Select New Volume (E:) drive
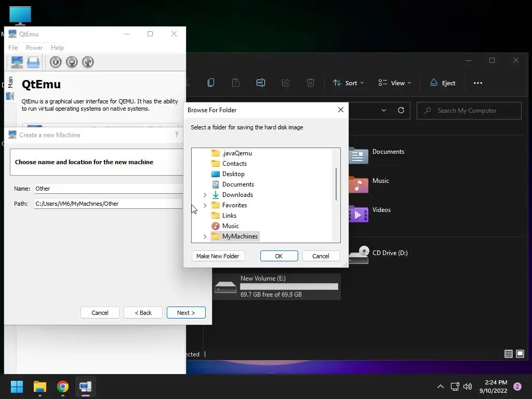Viewport: 532px width, 399px height. pos(276,287)
